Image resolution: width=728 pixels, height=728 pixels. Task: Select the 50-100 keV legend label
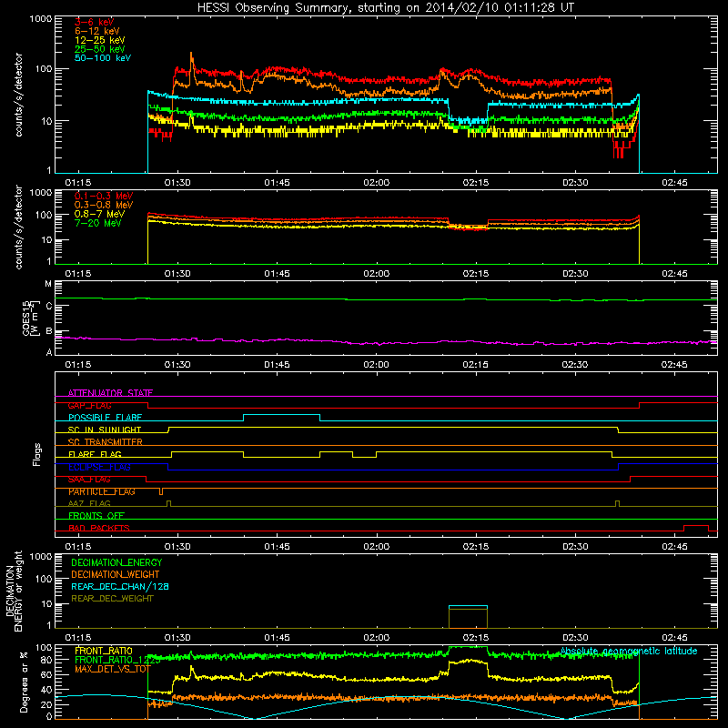point(103,58)
